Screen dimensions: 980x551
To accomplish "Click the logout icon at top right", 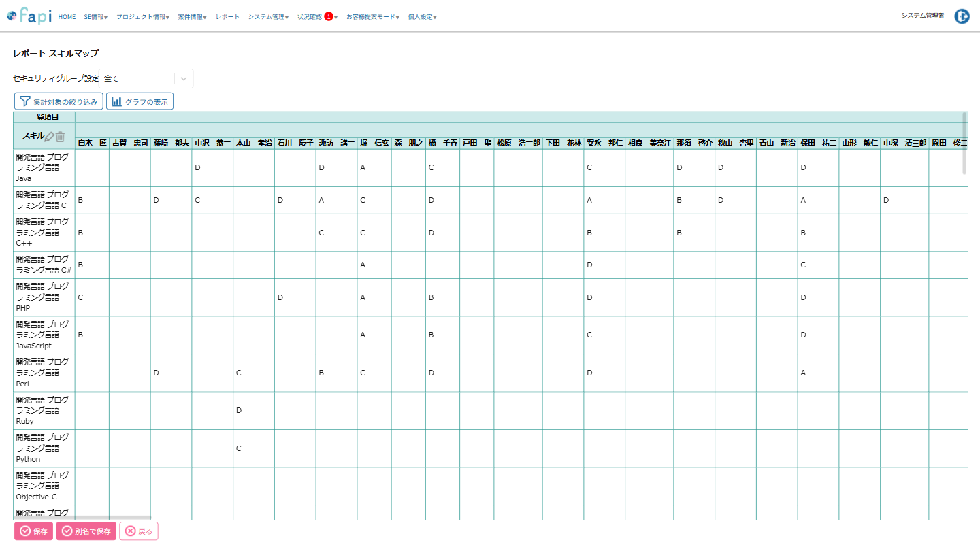I will (962, 16).
